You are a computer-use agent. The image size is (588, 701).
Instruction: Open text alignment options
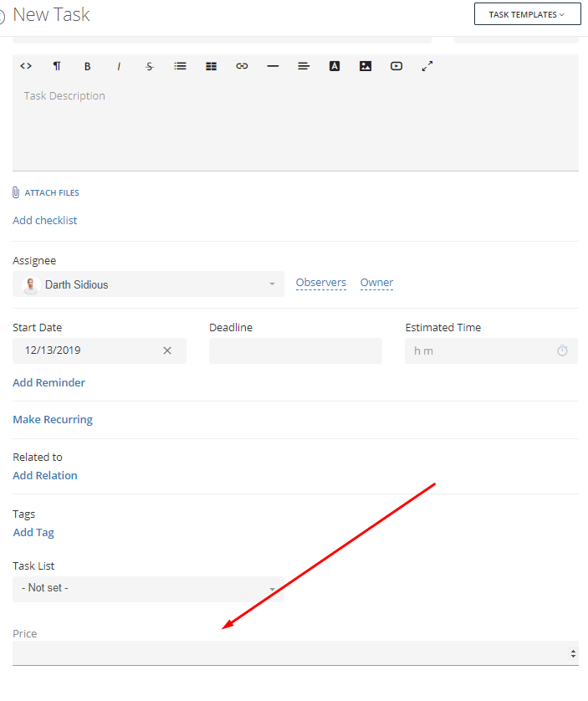(304, 66)
